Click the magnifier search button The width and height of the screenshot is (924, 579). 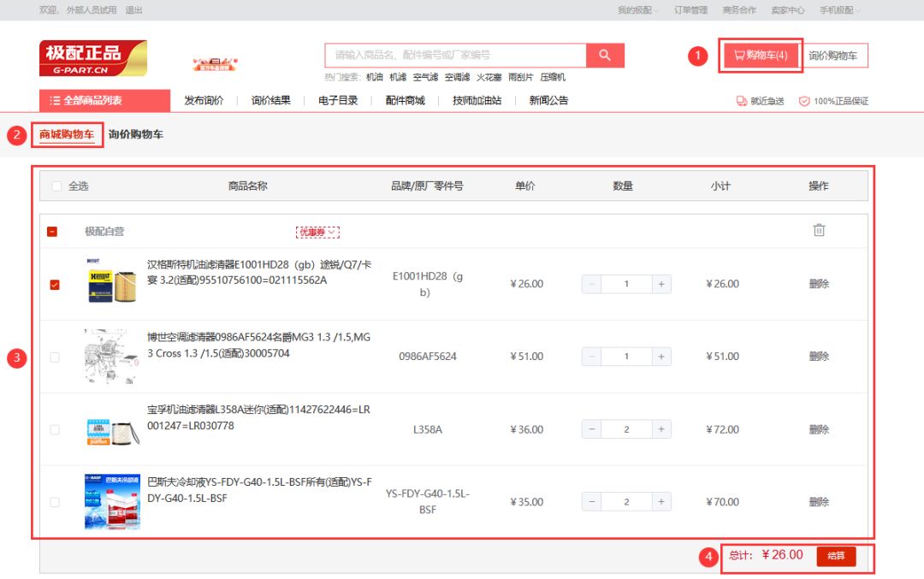605,56
